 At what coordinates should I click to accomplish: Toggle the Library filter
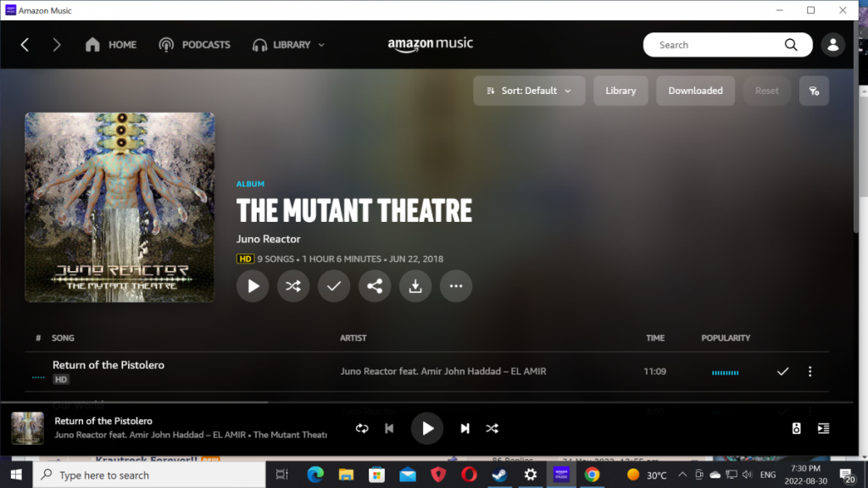tap(620, 91)
